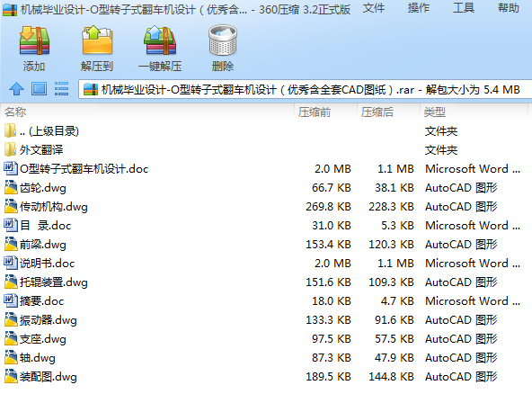Sort by the 压缩后 column header
The width and height of the screenshot is (532, 394).
click(x=377, y=112)
